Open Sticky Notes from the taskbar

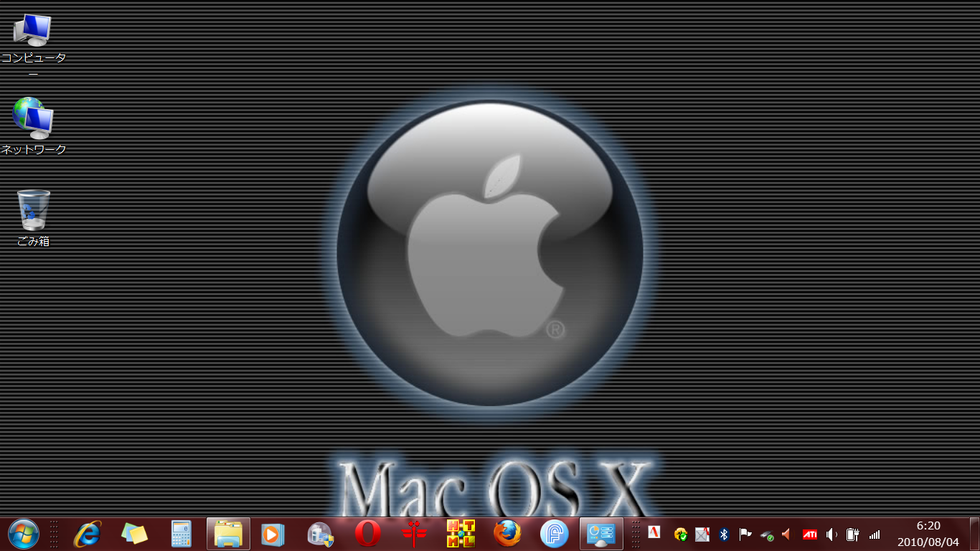[134, 534]
